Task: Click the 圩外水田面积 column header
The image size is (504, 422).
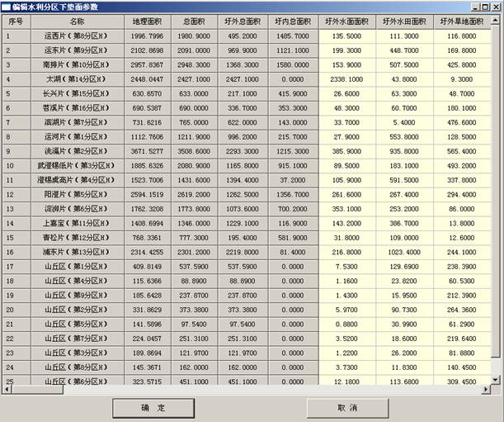Action: [x=404, y=21]
